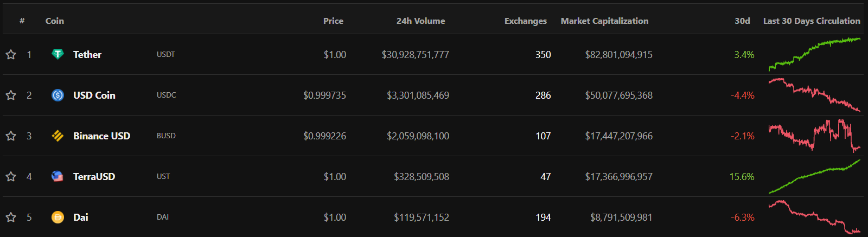
Task: Star USD Coin as a favorite
Action: coord(11,95)
